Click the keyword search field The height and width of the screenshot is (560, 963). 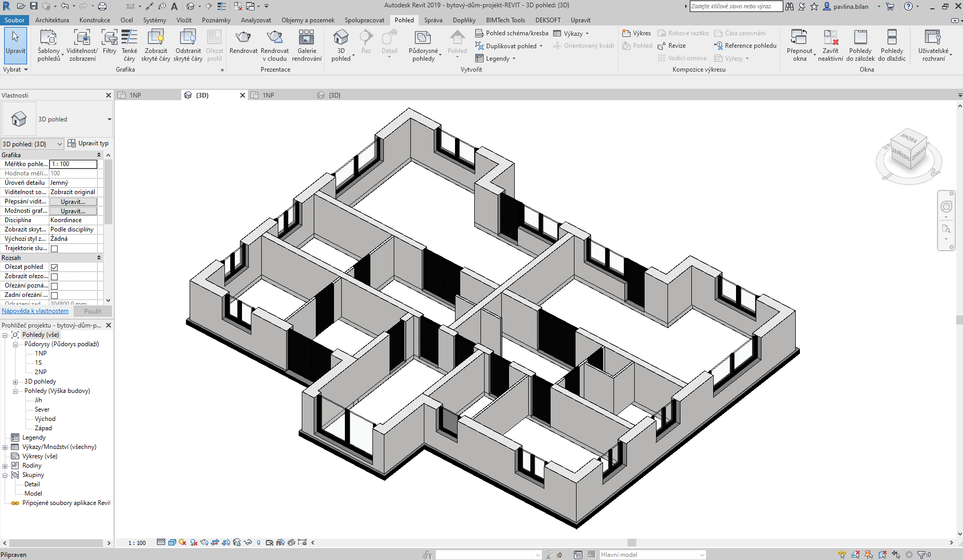(736, 6)
